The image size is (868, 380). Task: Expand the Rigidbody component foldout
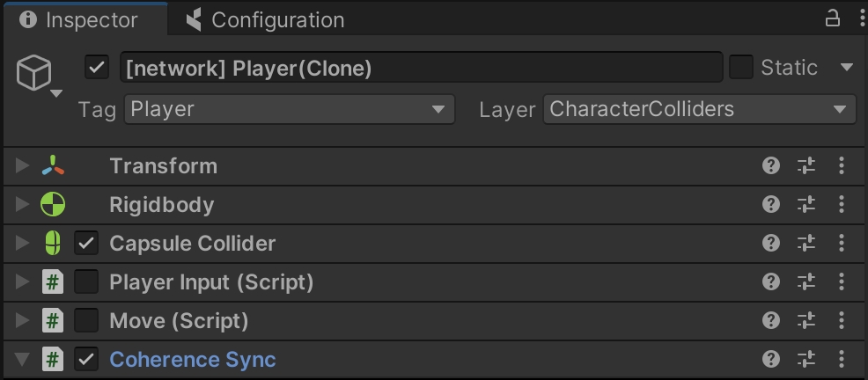click(23, 205)
